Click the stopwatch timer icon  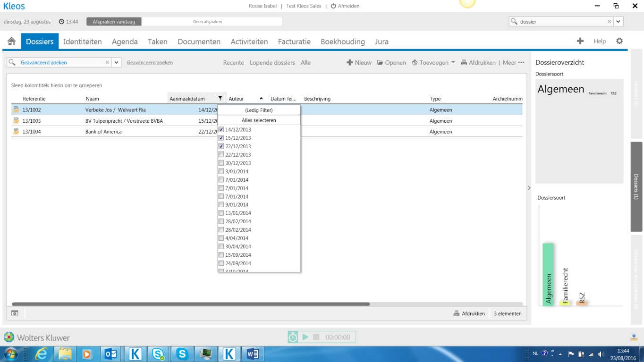coord(293,337)
